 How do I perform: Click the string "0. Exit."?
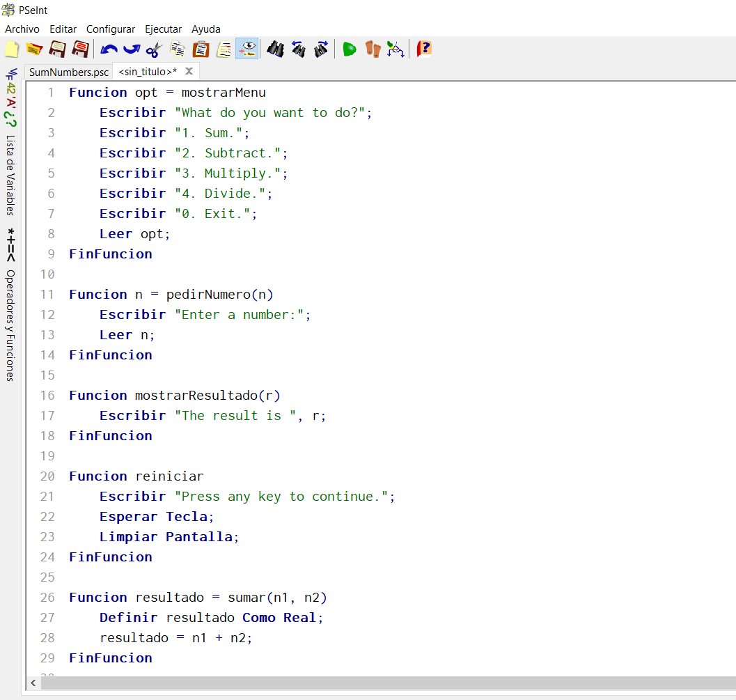(x=212, y=214)
